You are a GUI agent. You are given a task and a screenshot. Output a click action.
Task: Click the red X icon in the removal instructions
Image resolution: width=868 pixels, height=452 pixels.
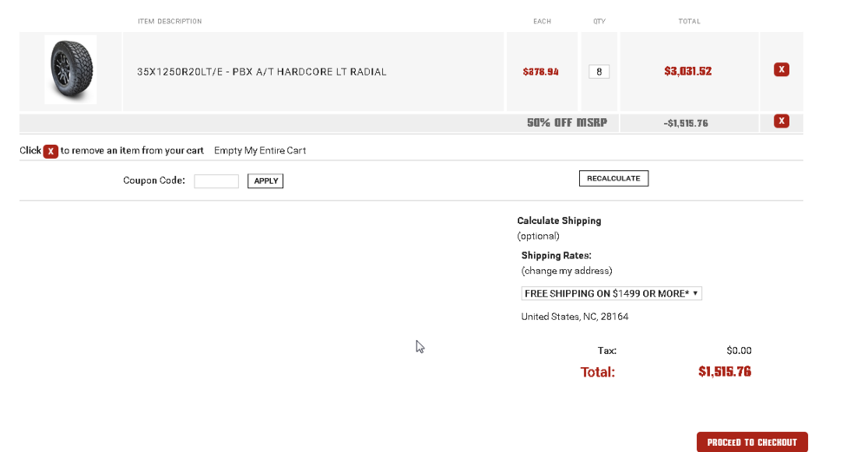(x=51, y=151)
